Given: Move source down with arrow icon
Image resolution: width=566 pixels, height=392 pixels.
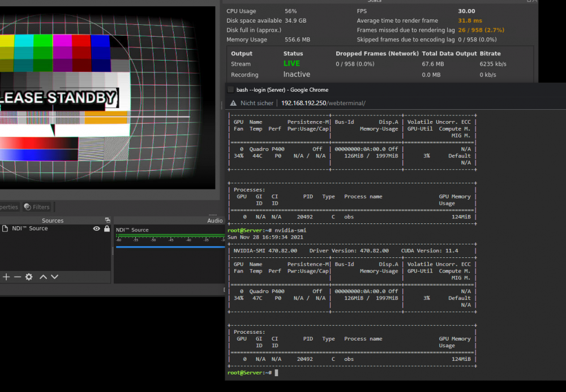Looking at the screenshot, I should (x=54, y=277).
